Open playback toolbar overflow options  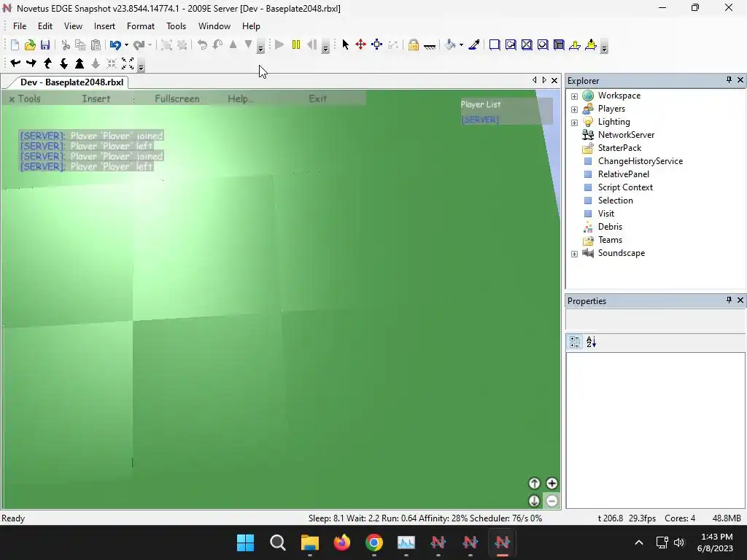(x=326, y=47)
